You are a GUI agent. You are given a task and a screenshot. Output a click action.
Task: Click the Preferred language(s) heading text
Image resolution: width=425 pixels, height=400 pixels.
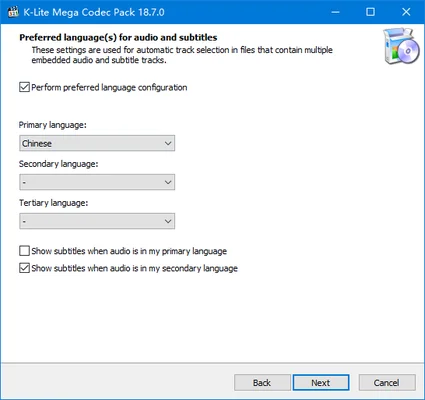118,37
